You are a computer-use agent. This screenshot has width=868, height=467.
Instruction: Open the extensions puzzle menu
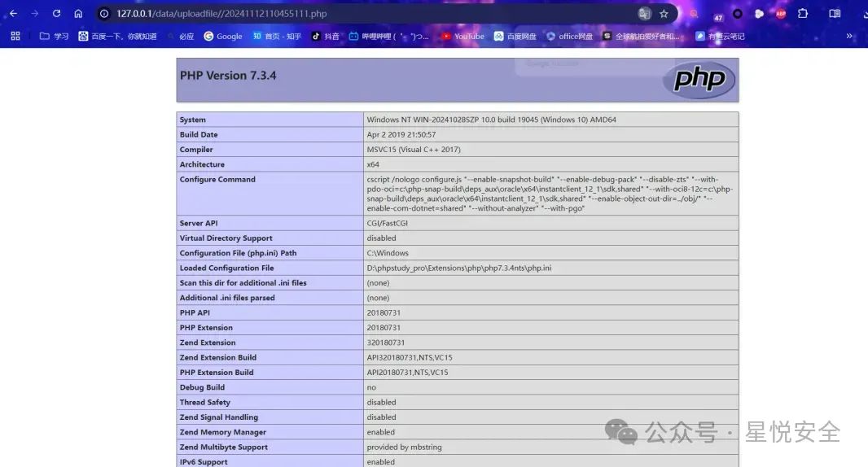click(803, 14)
